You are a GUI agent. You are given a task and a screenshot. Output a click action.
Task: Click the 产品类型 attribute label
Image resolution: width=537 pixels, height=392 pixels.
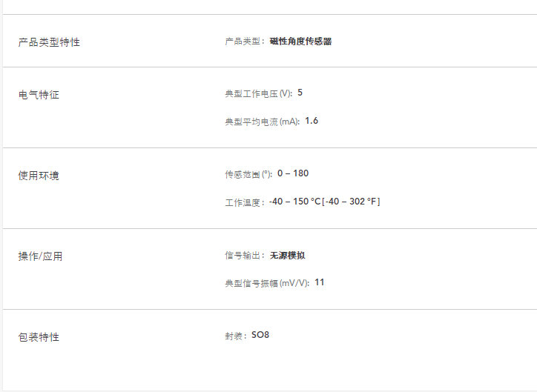[x=244, y=41]
